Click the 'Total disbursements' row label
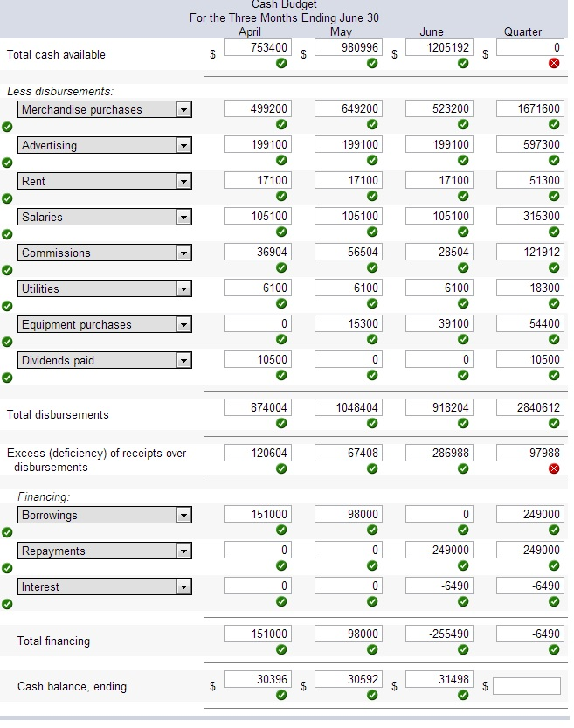This screenshot has height=728, width=574. point(58,414)
